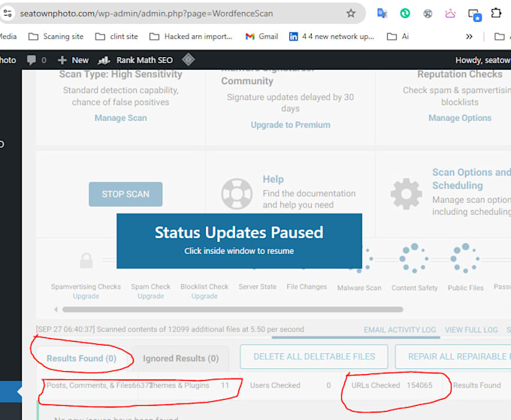Open Scan Options and Scheduling link

pyautogui.click(x=472, y=179)
